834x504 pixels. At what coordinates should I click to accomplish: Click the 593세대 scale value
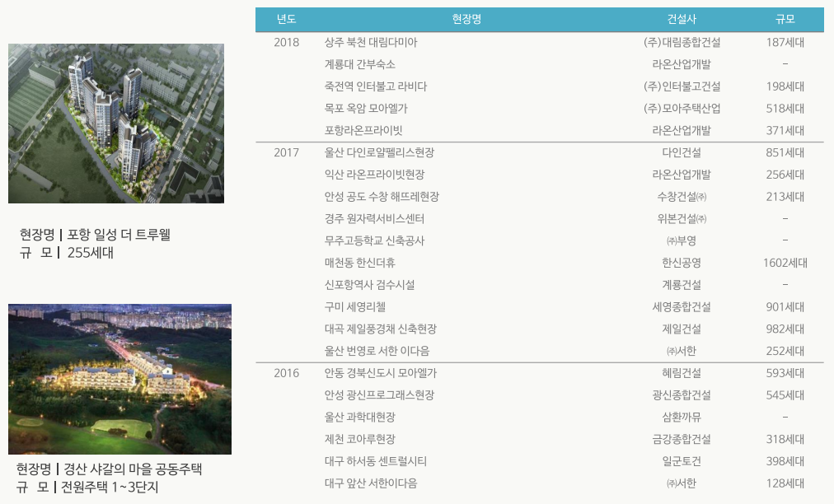pos(785,373)
